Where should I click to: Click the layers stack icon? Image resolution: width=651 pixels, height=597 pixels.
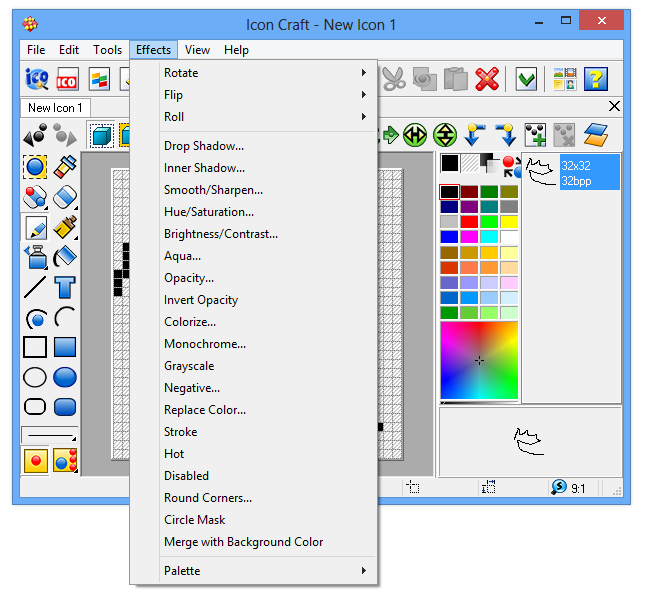(x=595, y=135)
